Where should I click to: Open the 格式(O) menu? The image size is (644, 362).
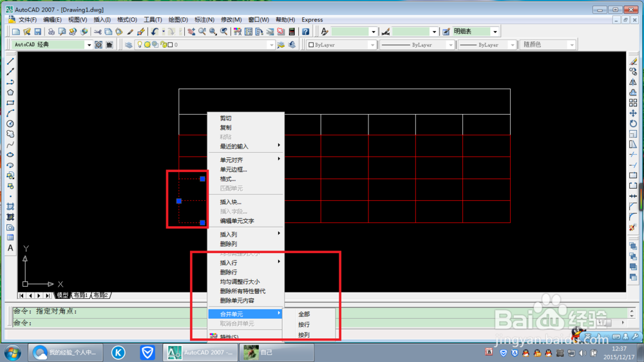pos(127,20)
